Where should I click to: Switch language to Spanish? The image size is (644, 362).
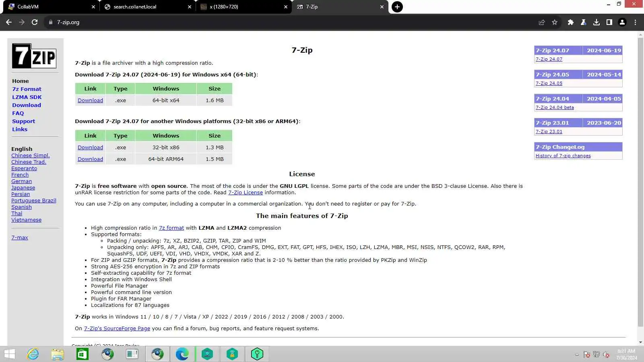click(21, 207)
